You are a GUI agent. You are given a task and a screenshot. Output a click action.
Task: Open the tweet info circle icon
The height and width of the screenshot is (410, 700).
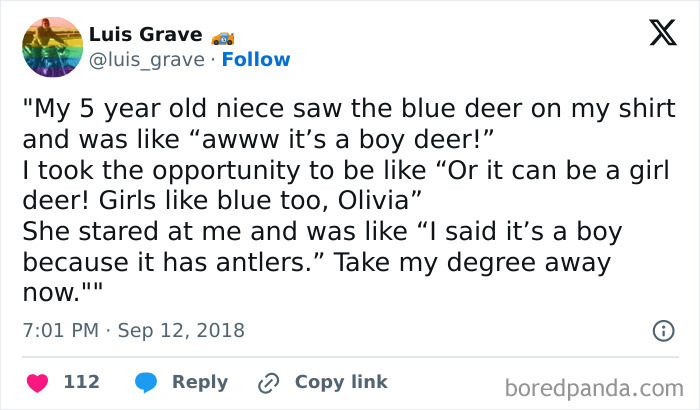(x=661, y=330)
